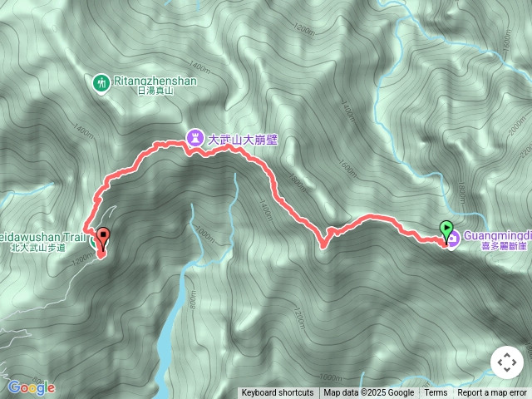Image resolution: width=532 pixels, height=399 pixels.
Task: Click the 北大武山步道 trail label
Action: tap(38, 248)
